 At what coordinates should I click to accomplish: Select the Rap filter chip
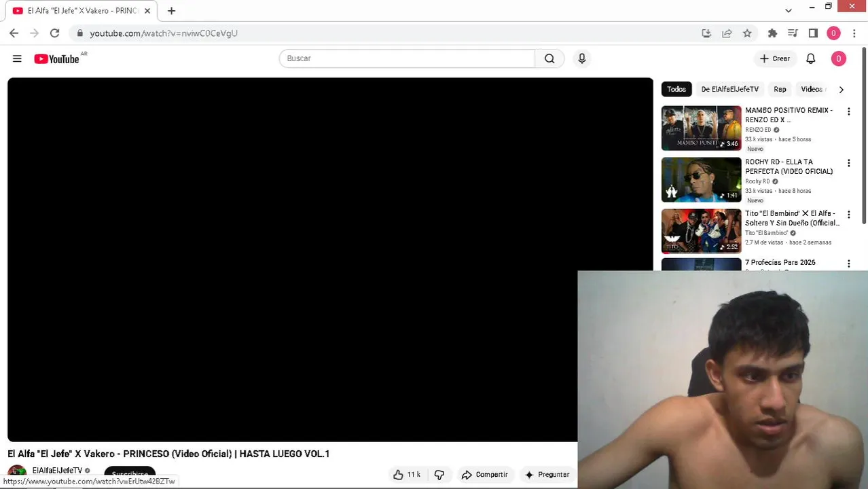780,89
